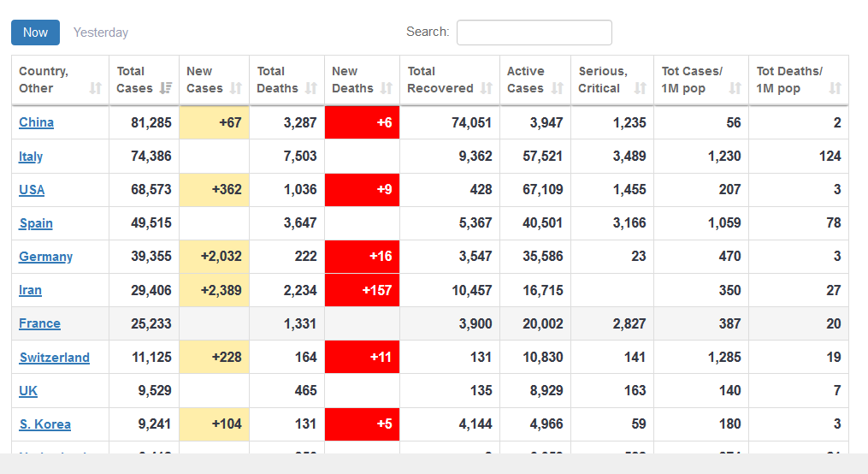
Task: Click Iran's red +157 new deaths cell
Action: (x=362, y=290)
